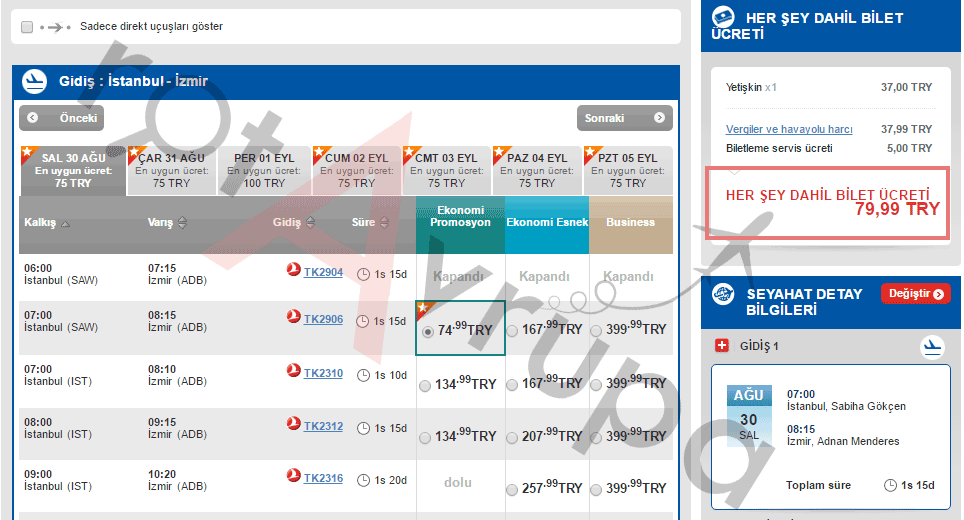
Task: Click the ticket icon in fare summary header
Action: tap(725, 19)
